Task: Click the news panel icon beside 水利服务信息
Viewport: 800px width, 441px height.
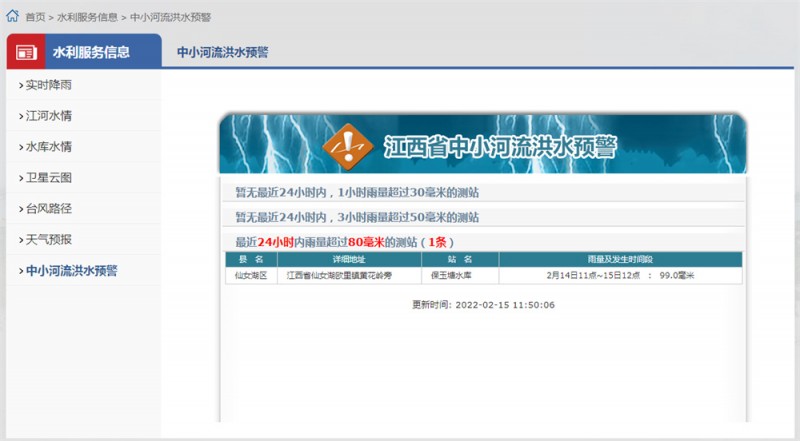Action: pos(26,52)
